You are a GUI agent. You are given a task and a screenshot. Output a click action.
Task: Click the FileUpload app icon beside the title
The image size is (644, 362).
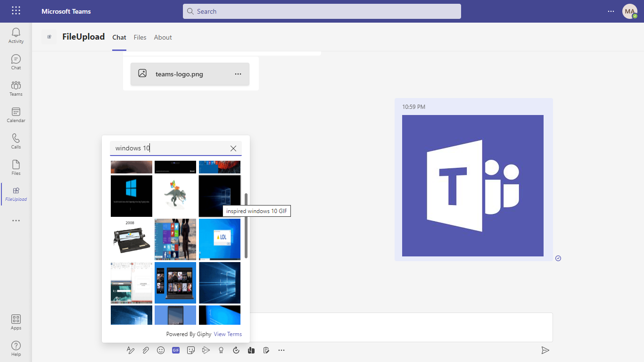[x=49, y=37]
